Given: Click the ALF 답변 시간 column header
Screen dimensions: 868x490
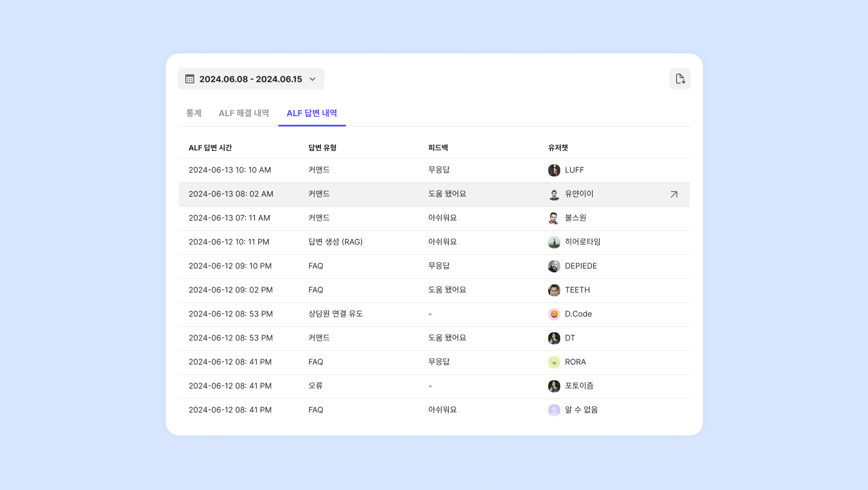Looking at the screenshot, I should 210,148.
